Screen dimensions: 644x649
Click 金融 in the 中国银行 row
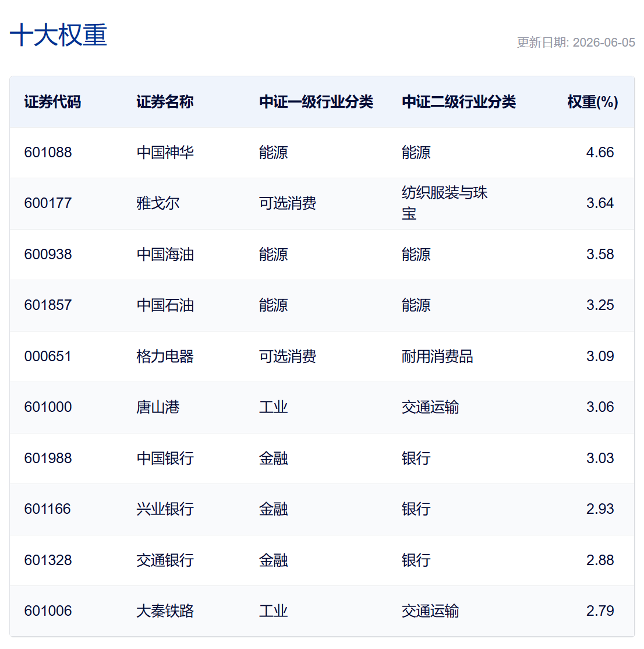[x=274, y=458]
